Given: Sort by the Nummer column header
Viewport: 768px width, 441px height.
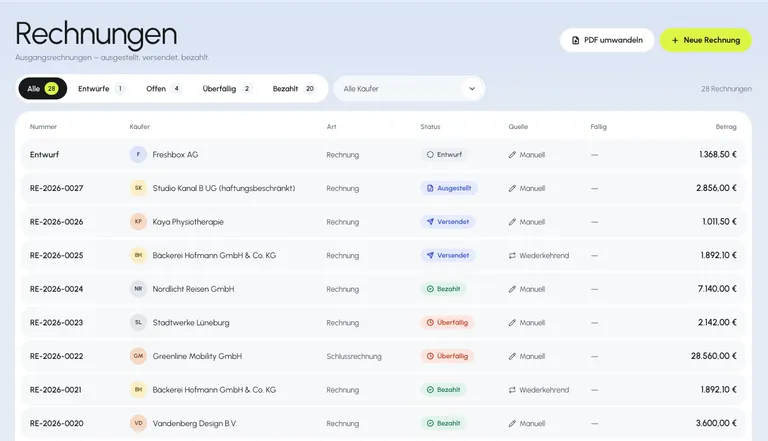Looking at the screenshot, I should [x=43, y=126].
